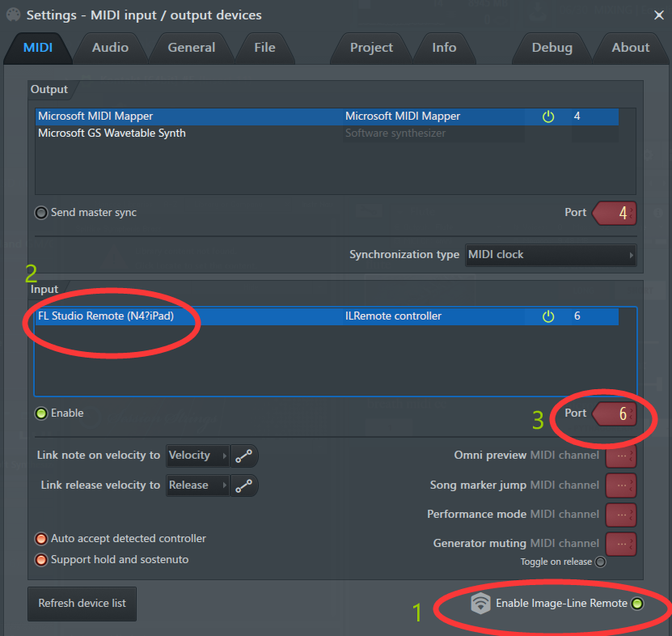
Task: Click the Image-Line Remote wifi shield icon
Action: (480, 604)
